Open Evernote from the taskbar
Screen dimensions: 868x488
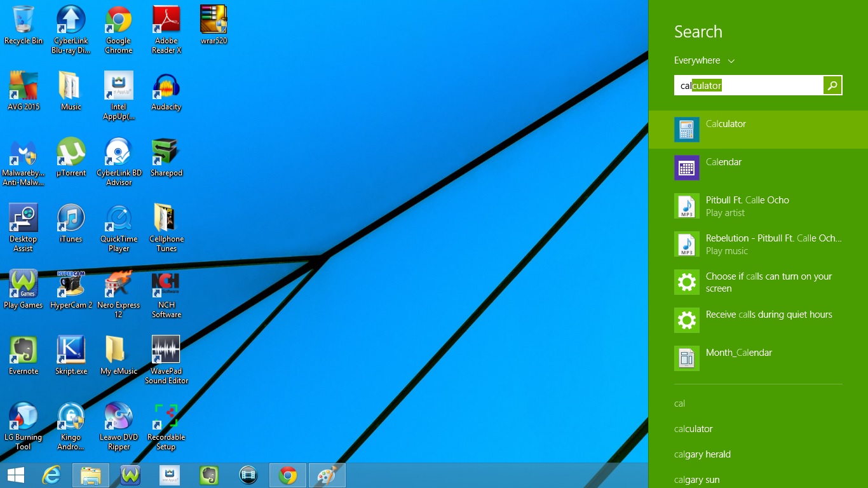209,475
